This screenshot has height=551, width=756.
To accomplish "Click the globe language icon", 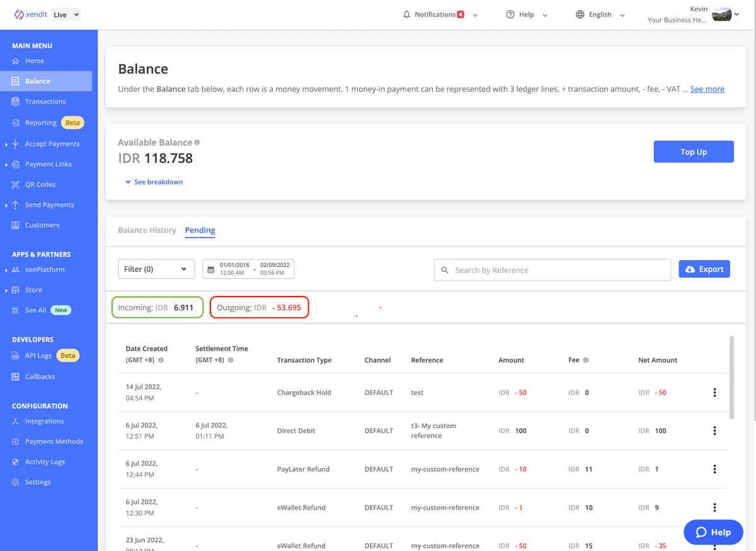I will click(x=580, y=14).
